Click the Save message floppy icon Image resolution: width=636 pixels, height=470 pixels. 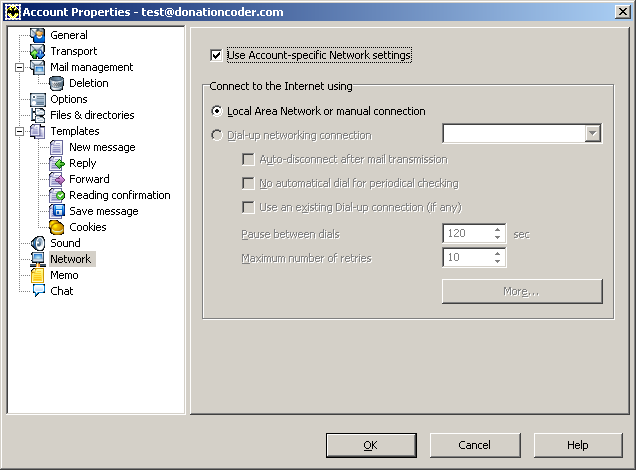click(x=57, y=211)
